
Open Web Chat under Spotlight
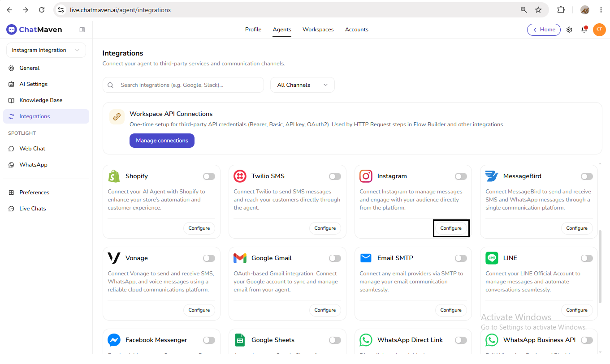point(46,149)
